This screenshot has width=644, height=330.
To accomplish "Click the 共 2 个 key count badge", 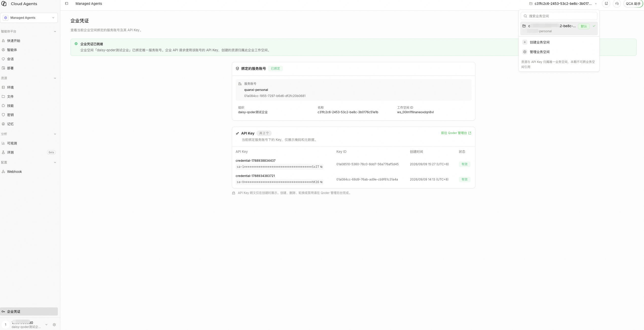I will tap(264, 133).
